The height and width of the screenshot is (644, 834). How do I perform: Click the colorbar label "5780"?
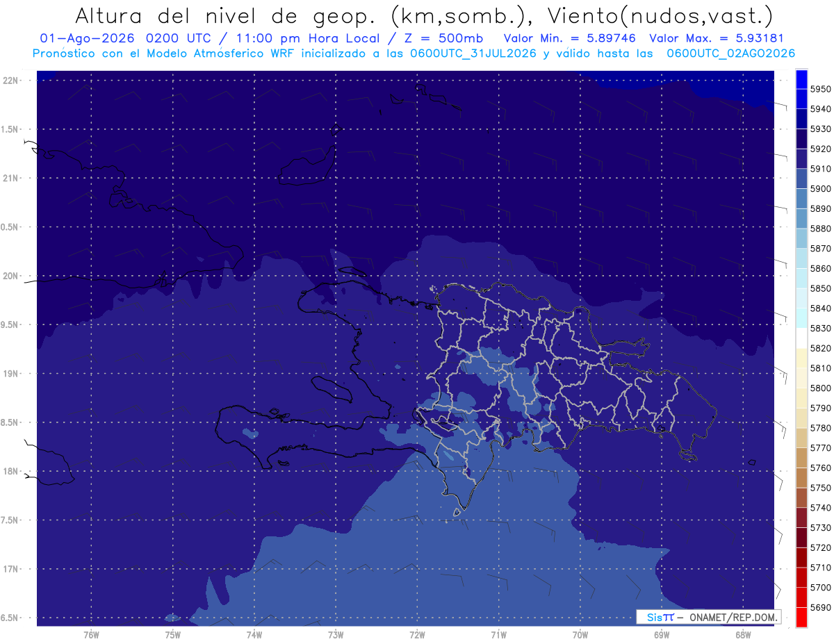tap(820, 428)
